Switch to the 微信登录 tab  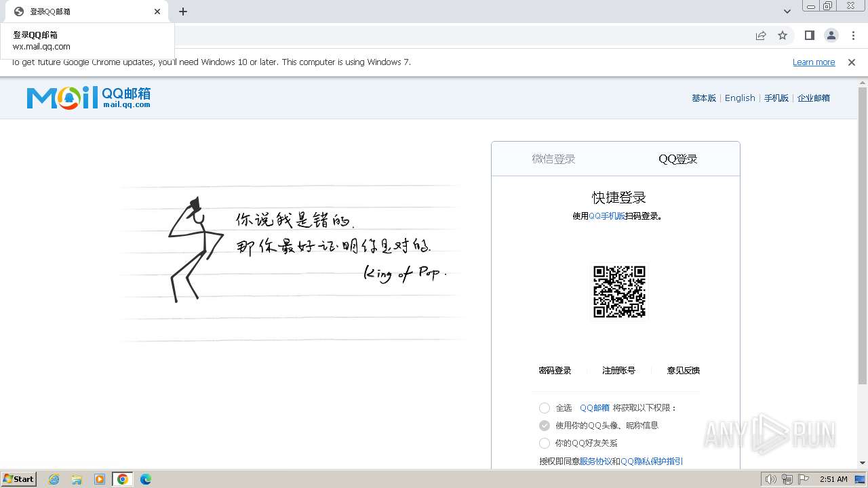[553, 159]
